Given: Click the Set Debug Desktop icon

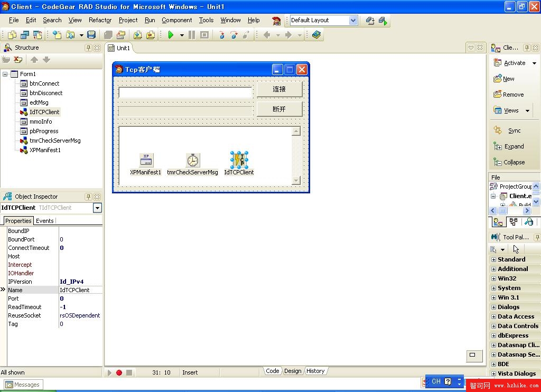Looking at the screenshot, I should pyautogui.click(x=383, y=21).
